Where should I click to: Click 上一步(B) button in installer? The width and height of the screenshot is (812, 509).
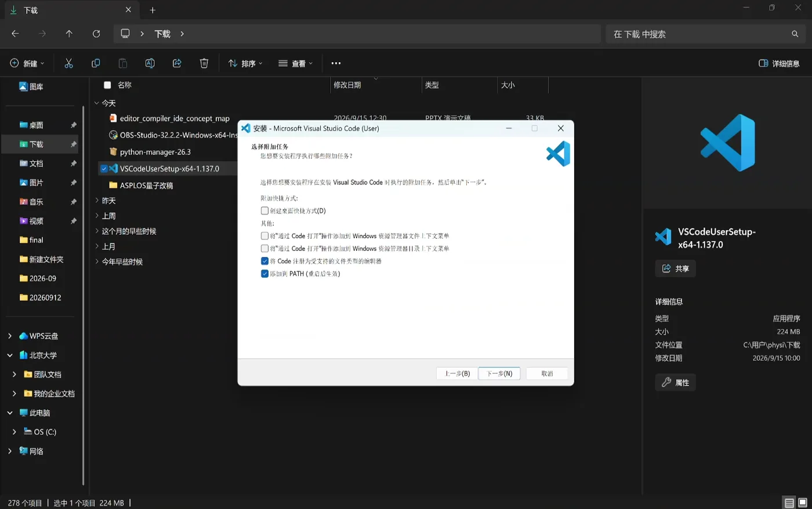[x=457, y=373]
